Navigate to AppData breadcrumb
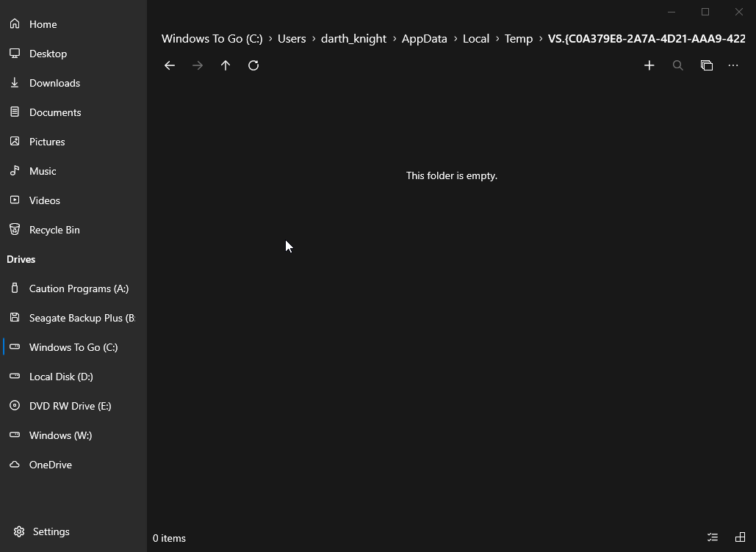The image size is (756, 552). coord(425,38)
